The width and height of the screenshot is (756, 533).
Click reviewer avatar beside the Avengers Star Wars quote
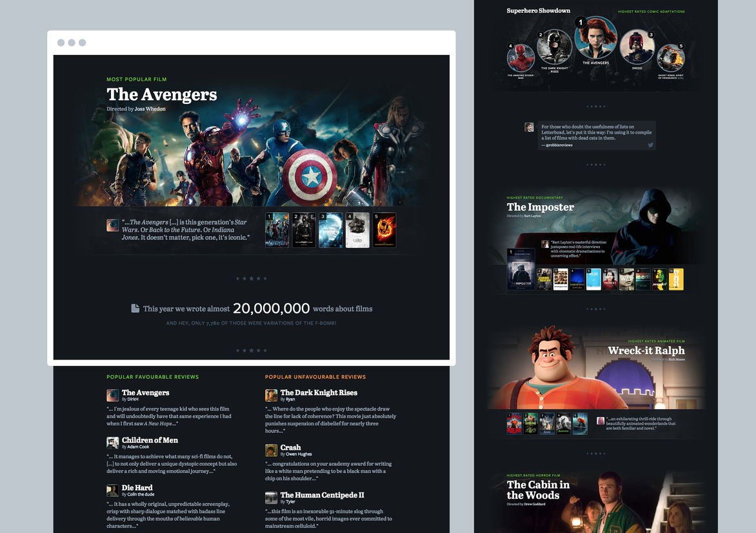click(112, 225)
